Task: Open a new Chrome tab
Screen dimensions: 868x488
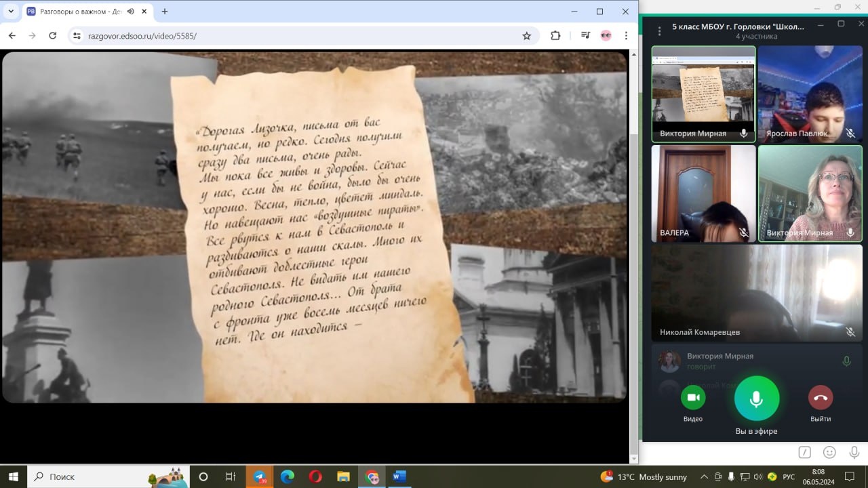Action: [x=165, y=12]
